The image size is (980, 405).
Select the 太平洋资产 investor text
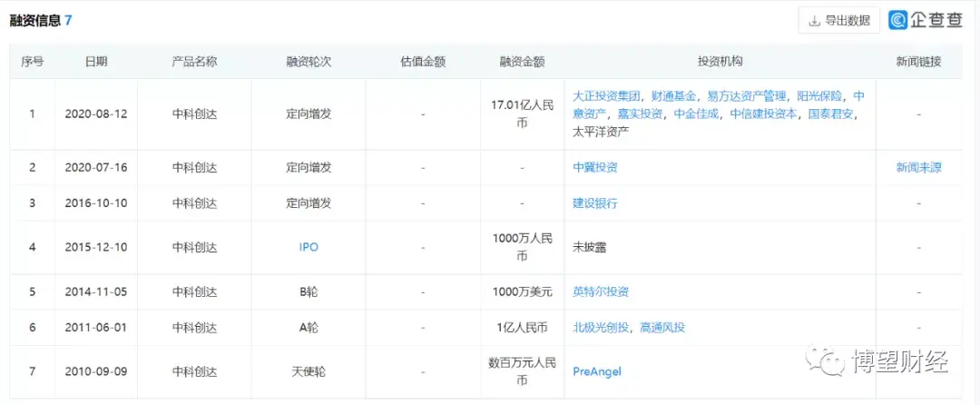601,132
